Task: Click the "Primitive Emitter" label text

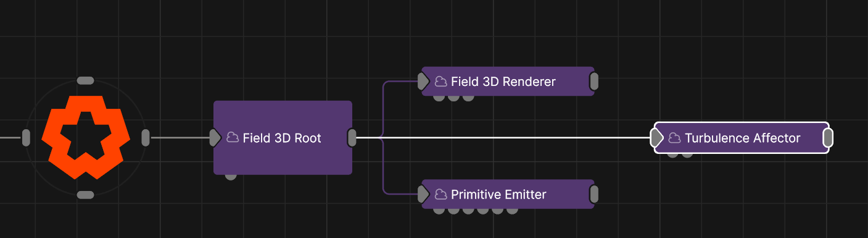Action: (498, 194)
